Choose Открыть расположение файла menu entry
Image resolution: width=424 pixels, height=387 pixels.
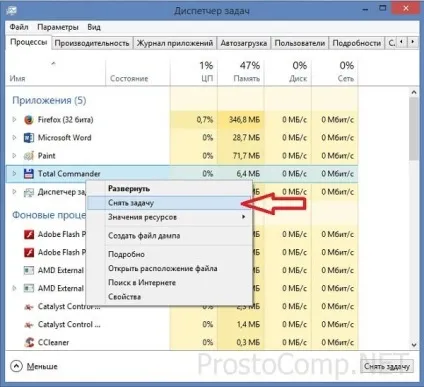point(169,268)
